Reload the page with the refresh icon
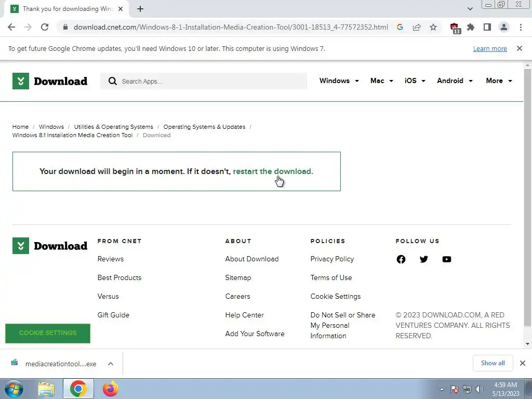This screenshot has width=532, height=399. pyautogui.click(x=45, y=27)
